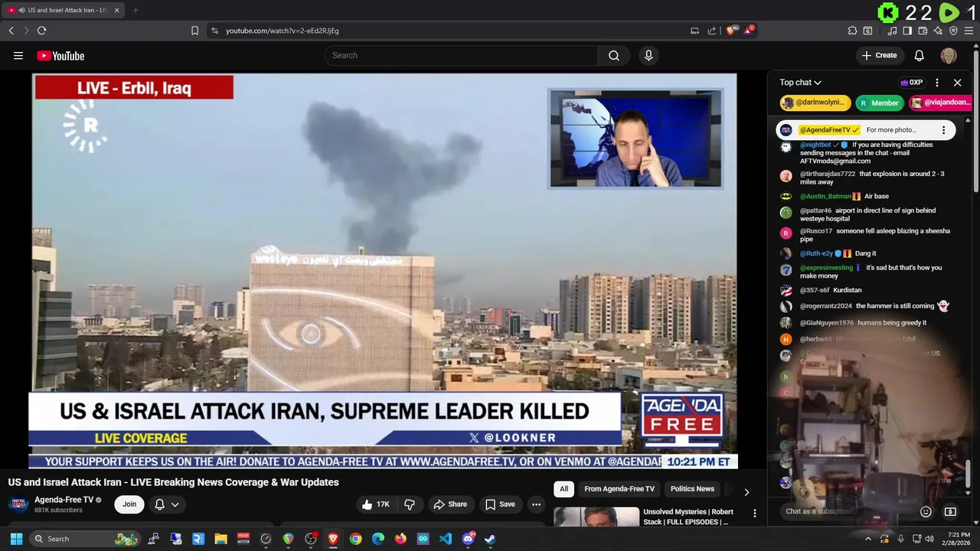Open the account avatar menu

point(949,55)
